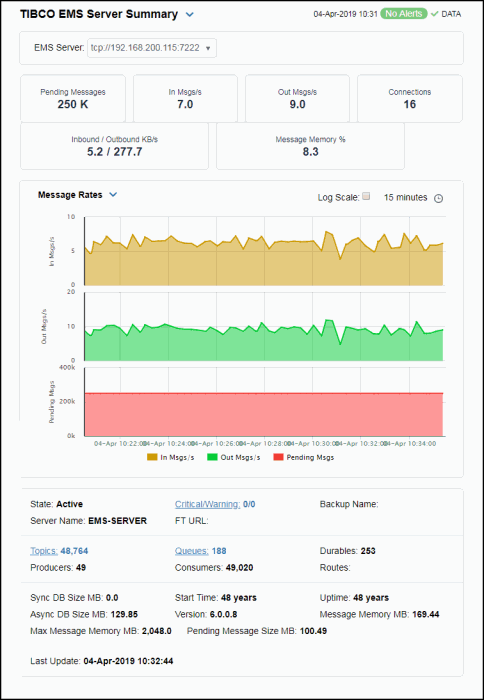Click the Pending Message Size MB value 100.49

[x=313, y=631]
